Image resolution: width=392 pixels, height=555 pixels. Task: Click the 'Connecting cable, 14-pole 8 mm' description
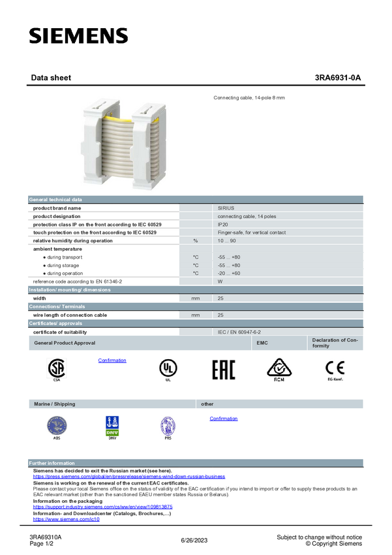[x=249, y=98]
